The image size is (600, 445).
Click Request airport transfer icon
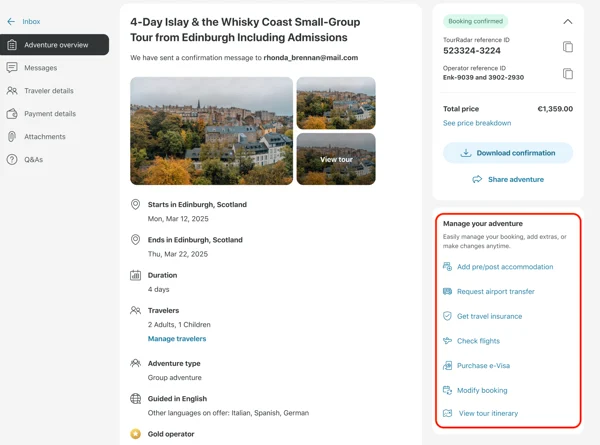pyautogui.click(x=447, y=292)
